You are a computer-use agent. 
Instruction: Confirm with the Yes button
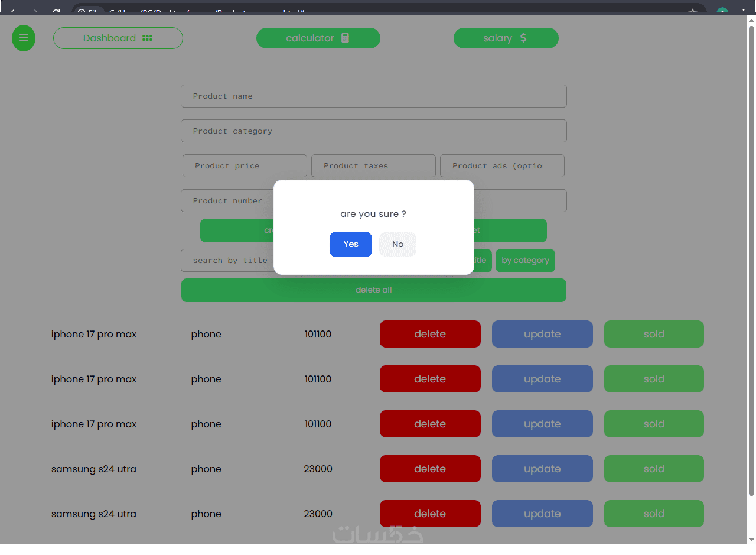pyautogui.click(x=351, y=244)
